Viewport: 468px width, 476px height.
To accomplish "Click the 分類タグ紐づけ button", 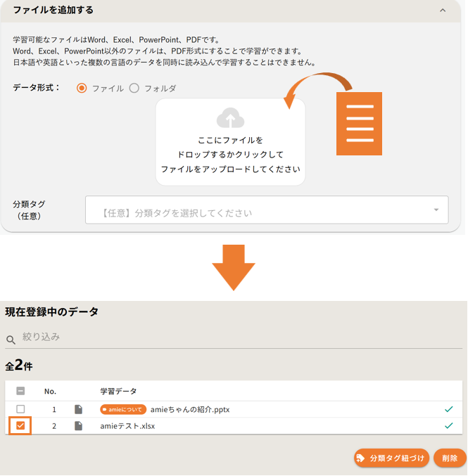I will 391,458.
